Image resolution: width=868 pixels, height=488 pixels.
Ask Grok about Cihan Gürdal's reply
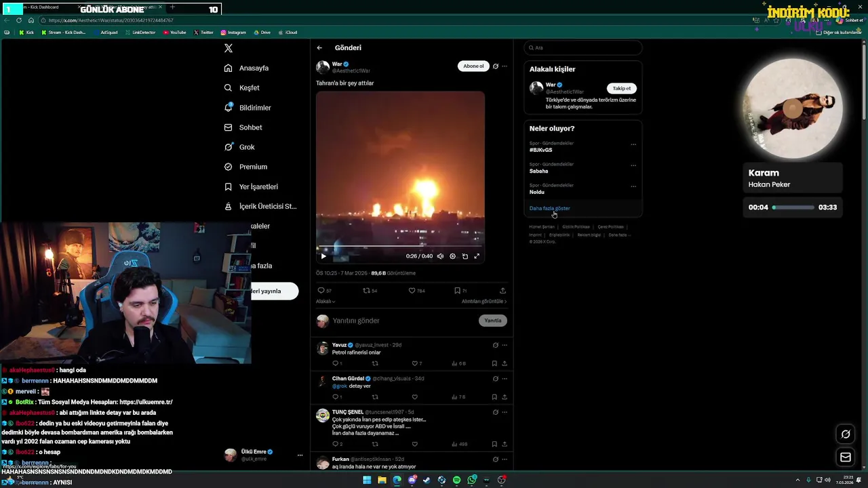(496, 378)
